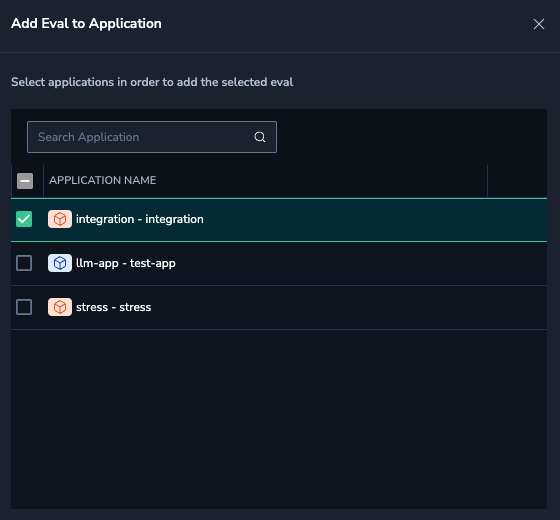Check the stress - stress checkbox
This screenshot has width=560, height=520.
(24, 307)
